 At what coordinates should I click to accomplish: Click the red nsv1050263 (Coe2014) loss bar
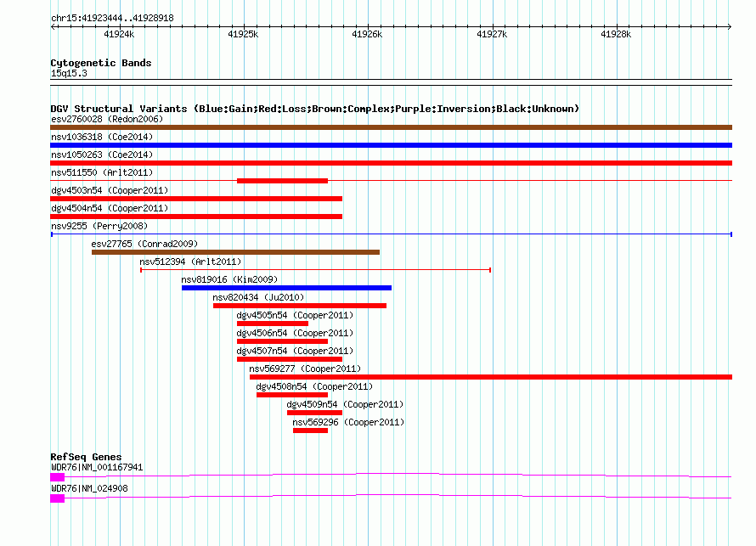pyautogui.click(x=391, y=163)
